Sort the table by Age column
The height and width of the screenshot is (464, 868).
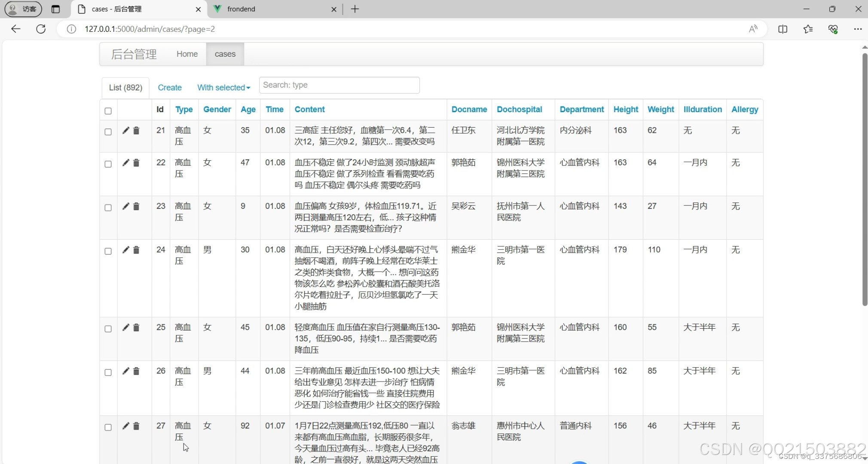(x=248, y=110)
